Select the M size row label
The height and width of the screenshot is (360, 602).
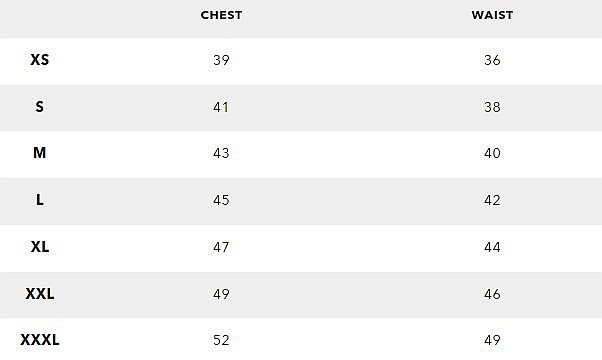tap(40, 153)
